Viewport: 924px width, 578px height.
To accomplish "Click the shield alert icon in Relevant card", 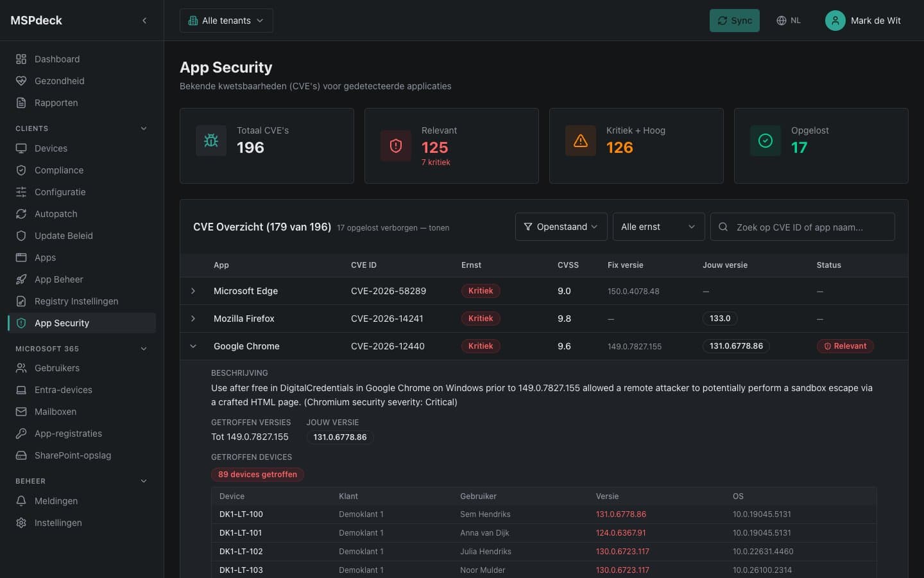I will click(396, 146).
